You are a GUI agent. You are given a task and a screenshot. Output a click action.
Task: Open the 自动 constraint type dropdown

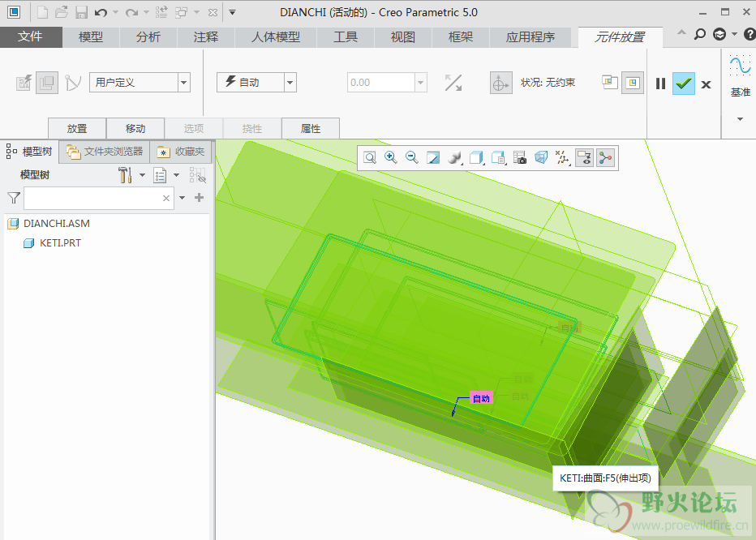[290, 83]
